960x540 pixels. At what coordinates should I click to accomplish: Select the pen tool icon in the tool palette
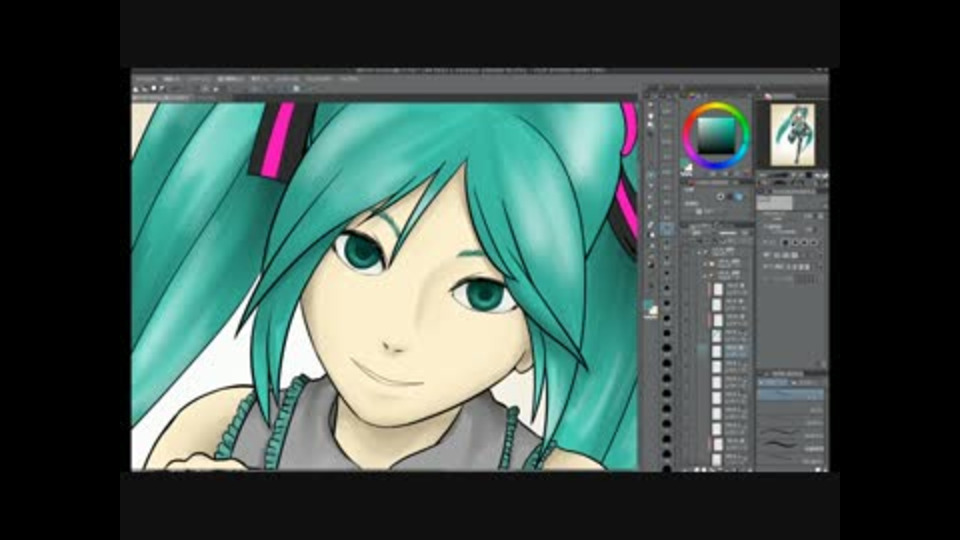tap(651, 225)
